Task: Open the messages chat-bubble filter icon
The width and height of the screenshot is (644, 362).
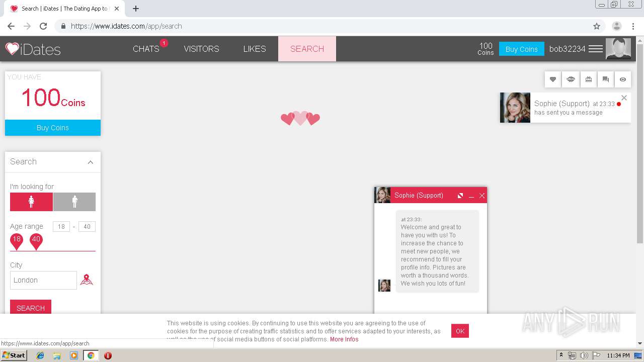Action: pyautogui.click(x=605, y=79)
